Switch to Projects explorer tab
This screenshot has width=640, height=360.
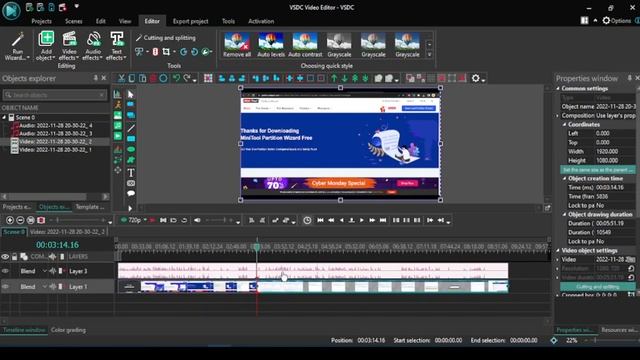17,207
